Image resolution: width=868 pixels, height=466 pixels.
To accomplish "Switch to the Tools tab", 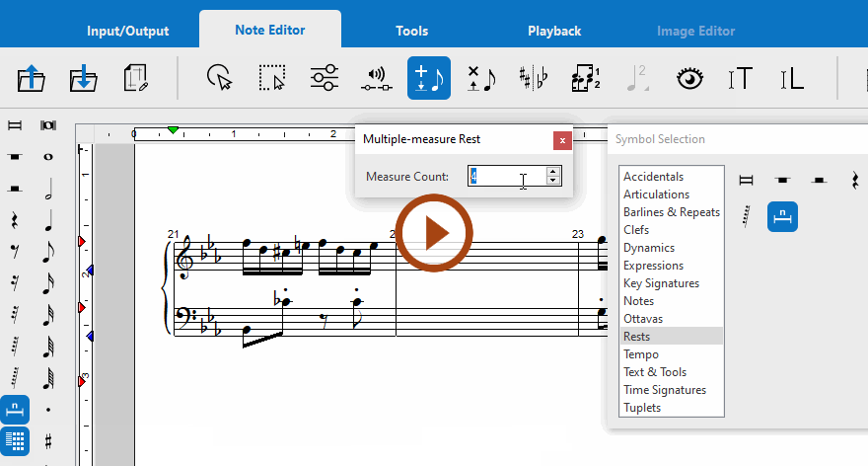I will point(411,31).
